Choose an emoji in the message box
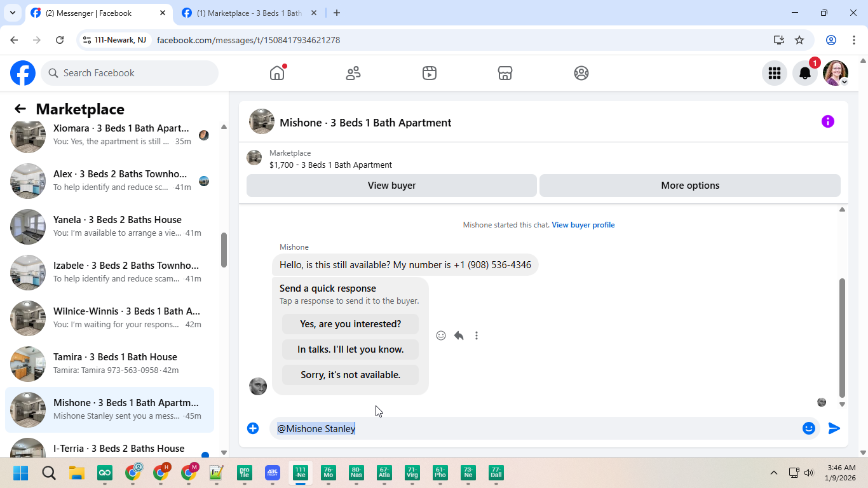Viewport: 868px width, 488px height. [809, 428]
